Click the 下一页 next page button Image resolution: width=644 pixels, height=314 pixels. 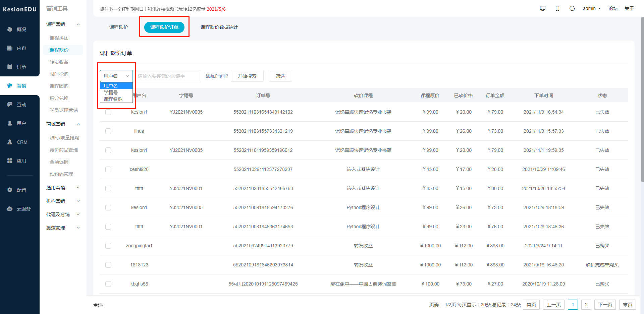point(605,305)
